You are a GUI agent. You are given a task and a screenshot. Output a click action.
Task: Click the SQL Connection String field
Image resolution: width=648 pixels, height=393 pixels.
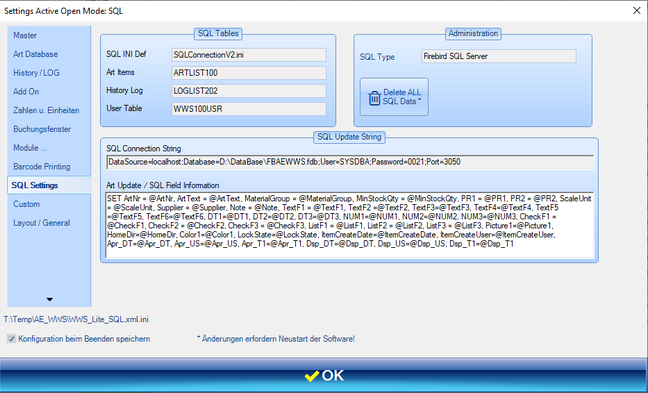[x=350, y=162]
